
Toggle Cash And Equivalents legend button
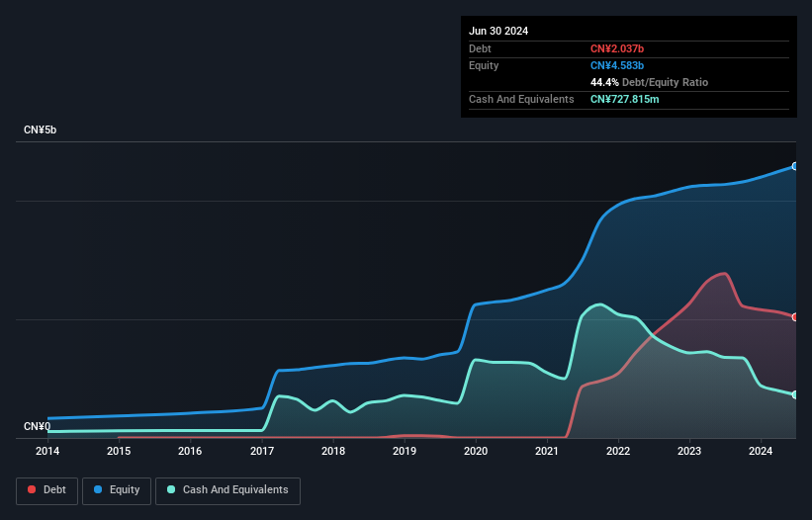227,490
